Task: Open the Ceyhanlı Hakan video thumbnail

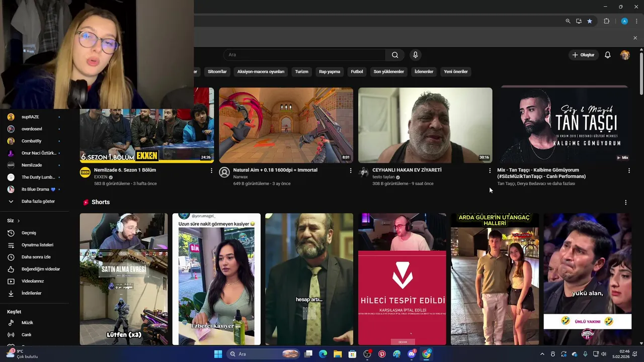Action: (x=425, y=125)
